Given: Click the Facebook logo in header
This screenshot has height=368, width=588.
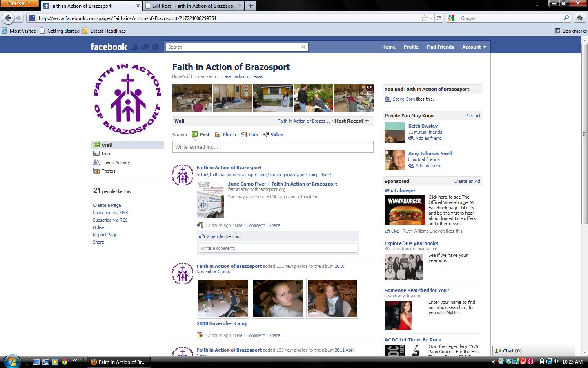Looking at the screenshot, I should pyautogui.click(x=109, y=47).
